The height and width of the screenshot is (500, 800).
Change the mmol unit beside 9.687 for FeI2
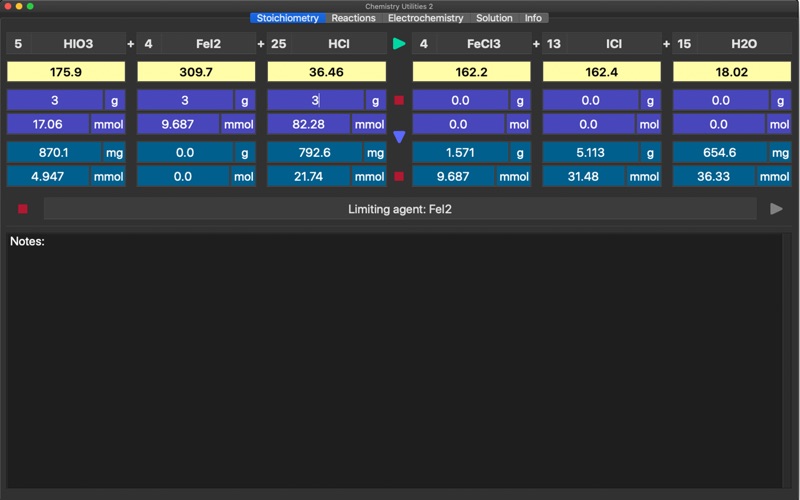[x=238, y=124]
